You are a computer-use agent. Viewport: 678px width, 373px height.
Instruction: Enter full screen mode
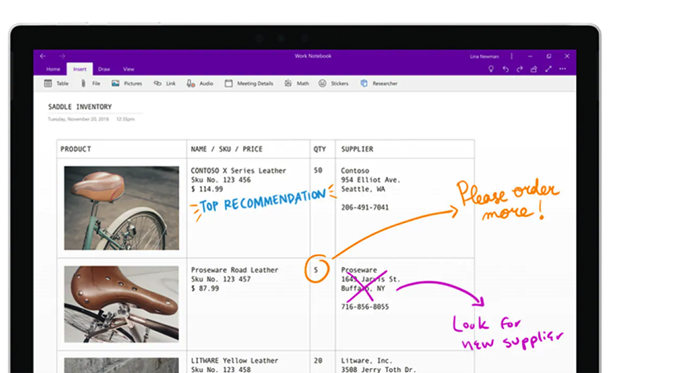(x=548, y=69)
